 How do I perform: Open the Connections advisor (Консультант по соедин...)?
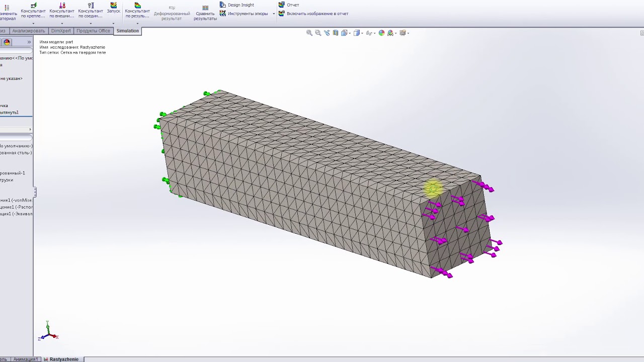pyautogui.click(x=91, y=11)
